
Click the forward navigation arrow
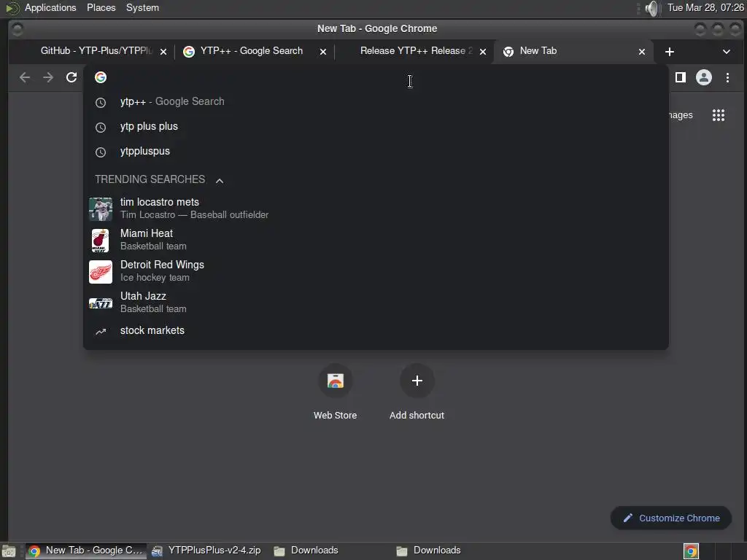coord(48,77)
